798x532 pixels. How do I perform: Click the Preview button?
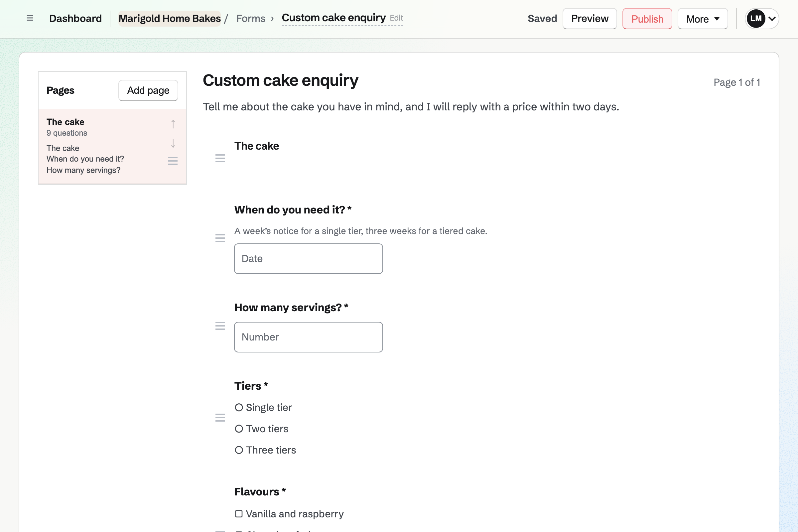590,19
